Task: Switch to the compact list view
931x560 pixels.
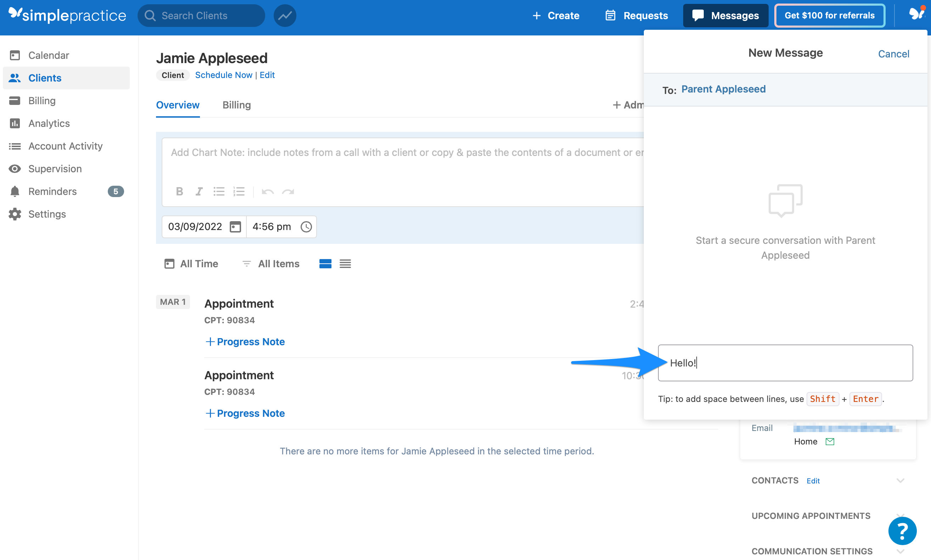Action: tap(345, 264)
